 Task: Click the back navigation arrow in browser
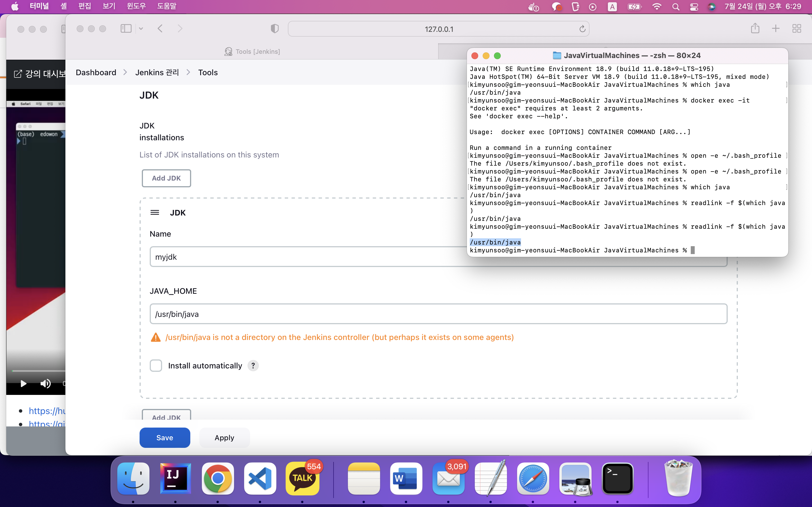(x=161, y=28)
